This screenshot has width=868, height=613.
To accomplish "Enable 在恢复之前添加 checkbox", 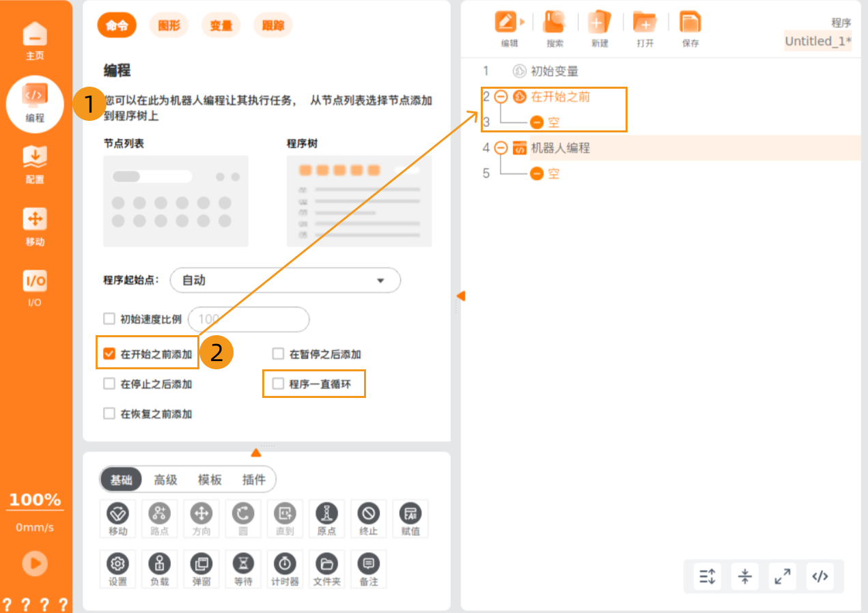I will (109, 414).
